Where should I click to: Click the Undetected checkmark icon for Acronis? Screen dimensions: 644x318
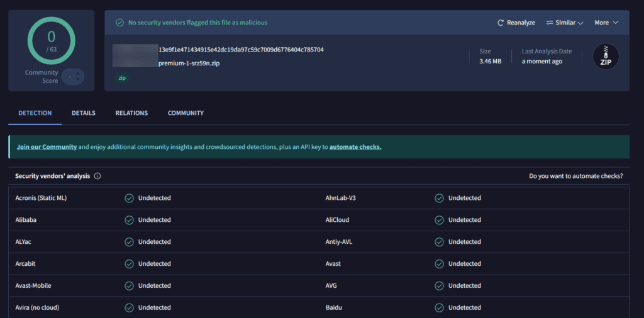coord(129,198)
